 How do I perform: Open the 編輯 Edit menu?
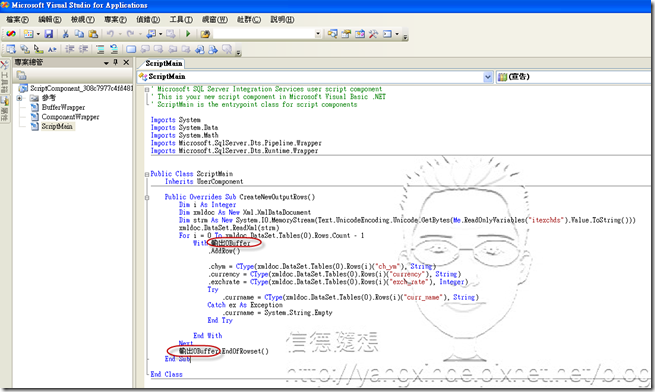[50, 20]
